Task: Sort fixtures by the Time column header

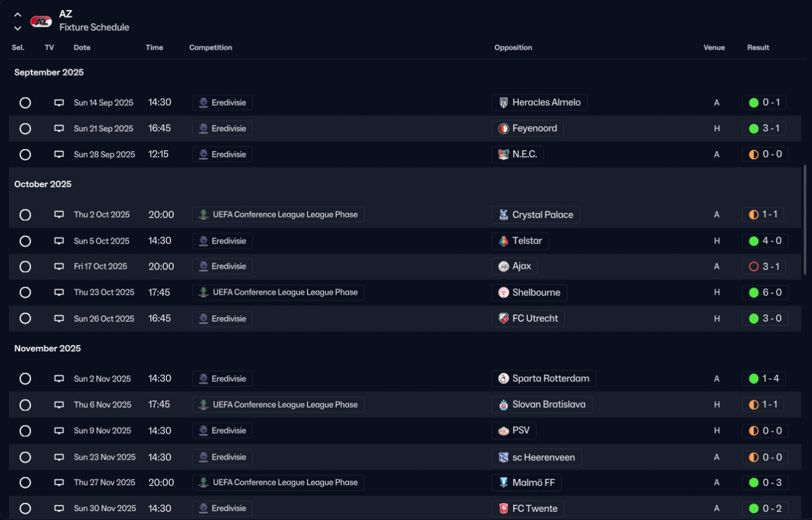Action: point(154,48)
